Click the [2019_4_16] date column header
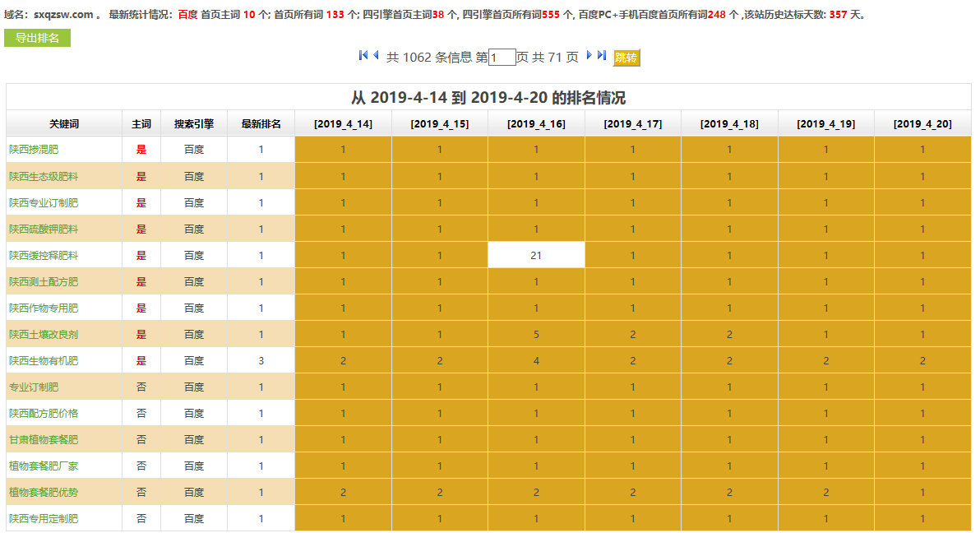The height and width of the screenshot is (533, 980). (536, 124)
